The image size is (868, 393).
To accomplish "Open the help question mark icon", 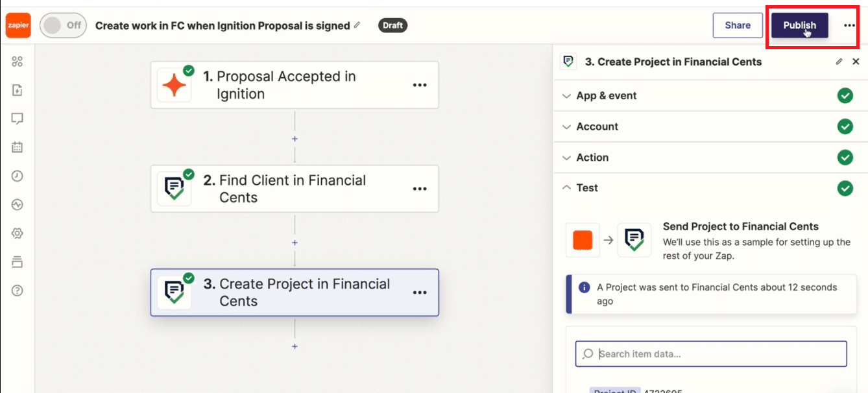I will pyautogui.click(x=18, y=291).
